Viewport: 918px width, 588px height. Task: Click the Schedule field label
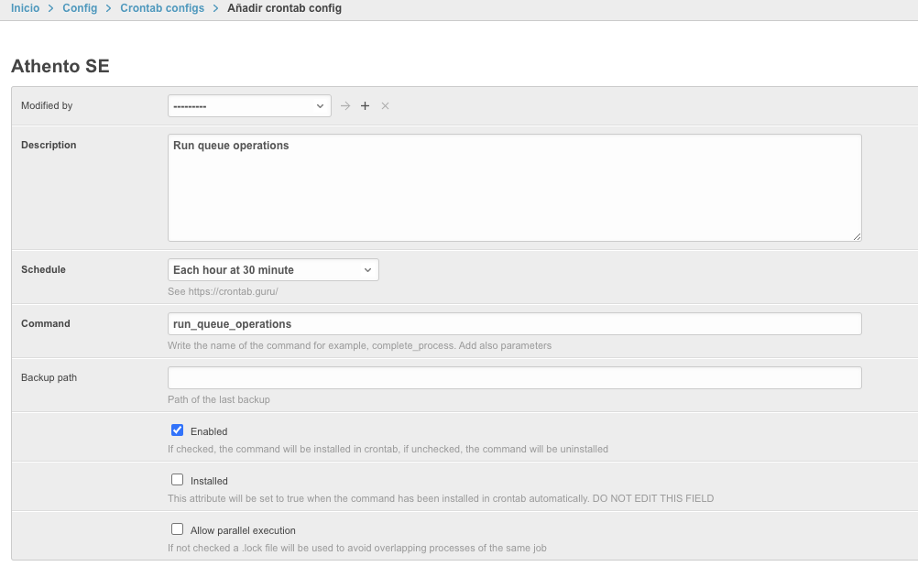tap(43, 269)
